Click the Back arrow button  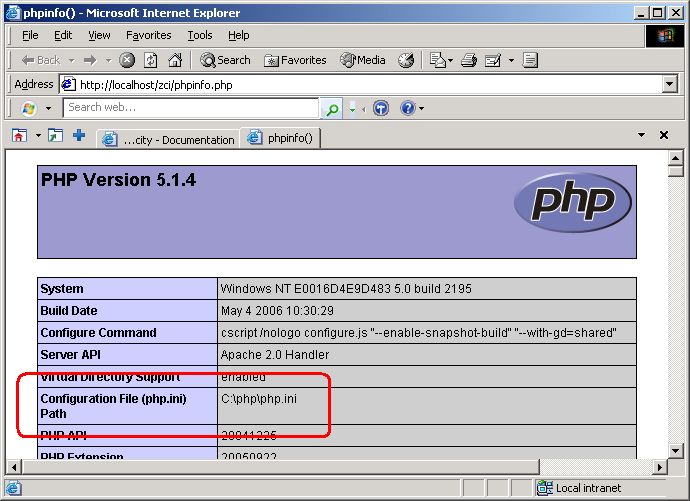point(40,60)
